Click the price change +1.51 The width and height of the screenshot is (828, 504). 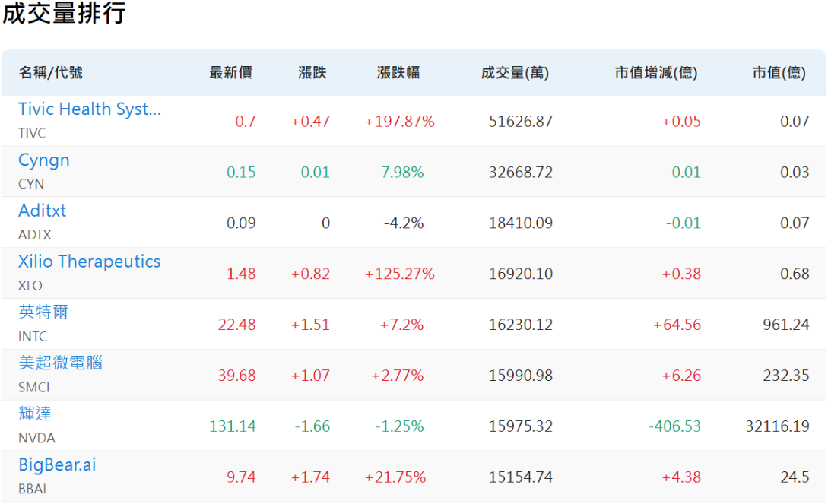310,325
